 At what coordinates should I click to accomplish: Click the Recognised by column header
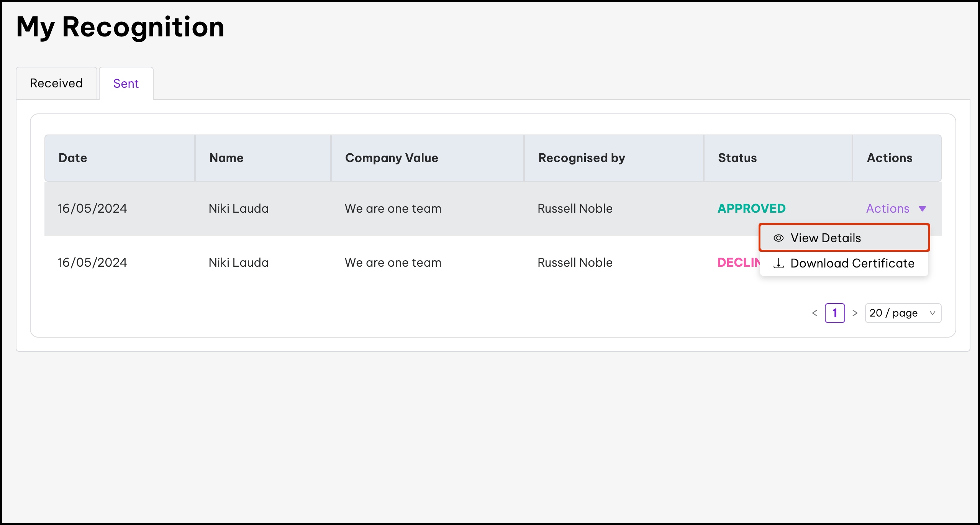click(x=581, y=158)
